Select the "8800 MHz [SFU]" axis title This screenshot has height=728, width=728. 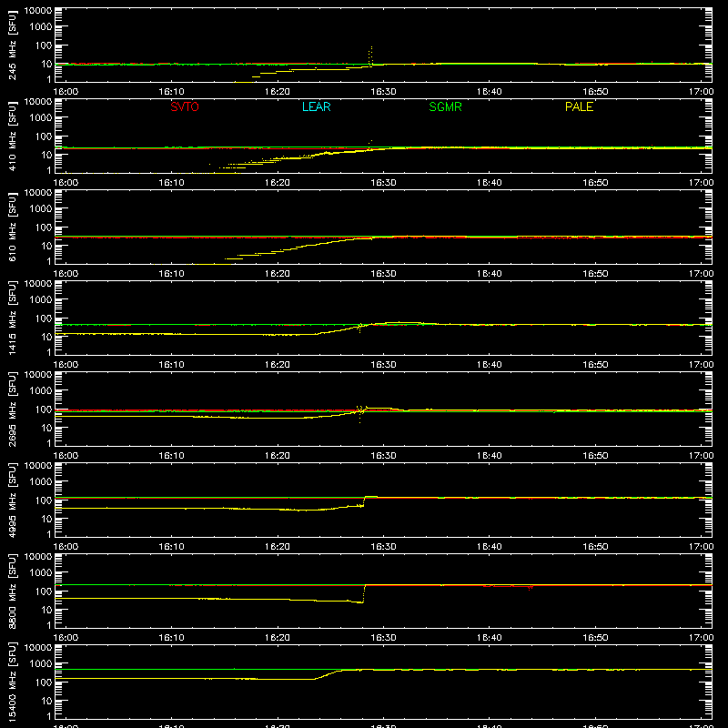tap(13, 591)
